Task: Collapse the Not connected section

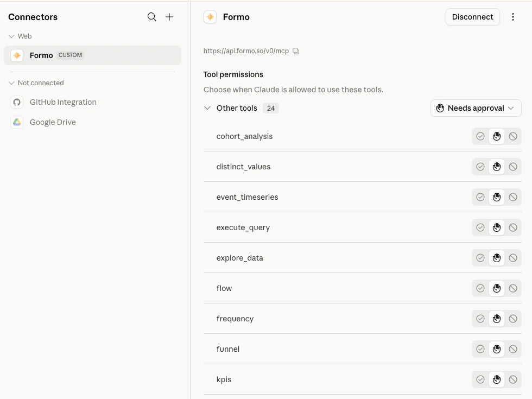Action: 36,83
